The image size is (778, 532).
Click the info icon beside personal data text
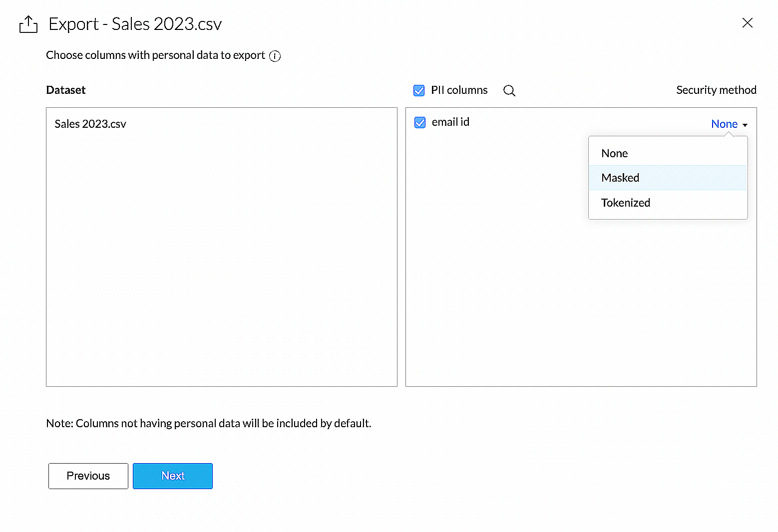[275, 56]
